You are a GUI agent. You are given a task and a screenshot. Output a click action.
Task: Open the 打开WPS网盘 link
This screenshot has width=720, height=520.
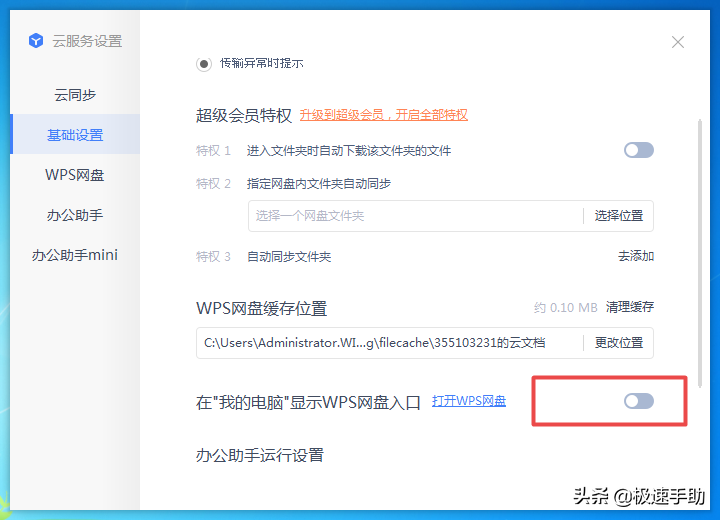tap(469, 401)
